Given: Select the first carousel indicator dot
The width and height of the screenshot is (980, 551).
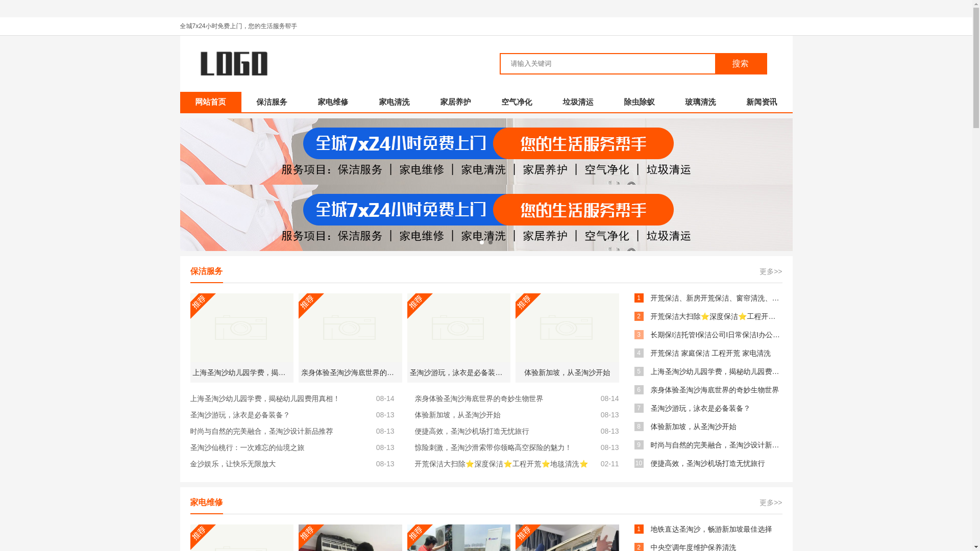Looking at the screenshot, I should pyautogui.click(x=482, y=242).
